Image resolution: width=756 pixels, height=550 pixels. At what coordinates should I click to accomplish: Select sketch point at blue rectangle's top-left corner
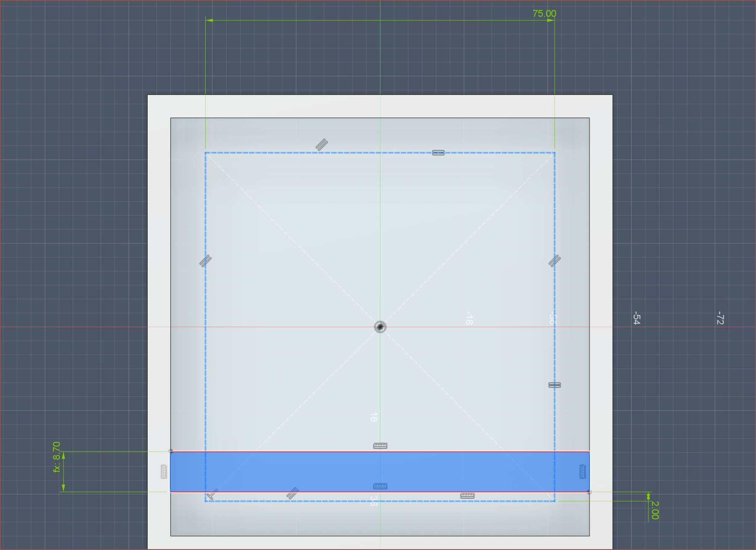coord(170,451)
